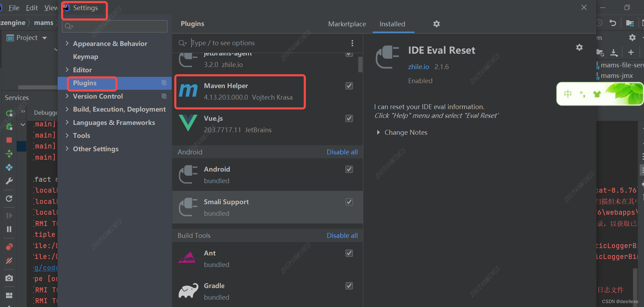The height and width of the screenshot is (307, 644).
Task: Expand the Other Settings node
Action: pyautogui.click(x=67, y=149)
